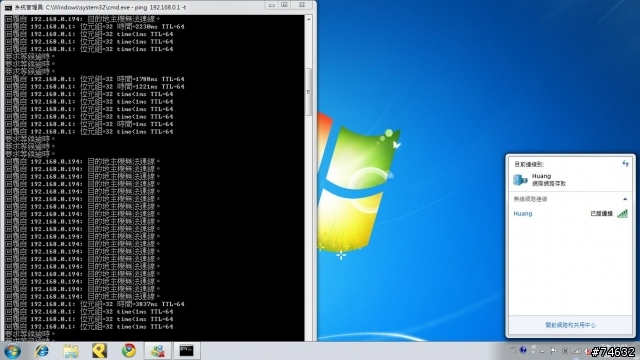Click the Huang network icon under currently connected
Image resolution: width=640 pixels, height=360 pixels.
520,179
